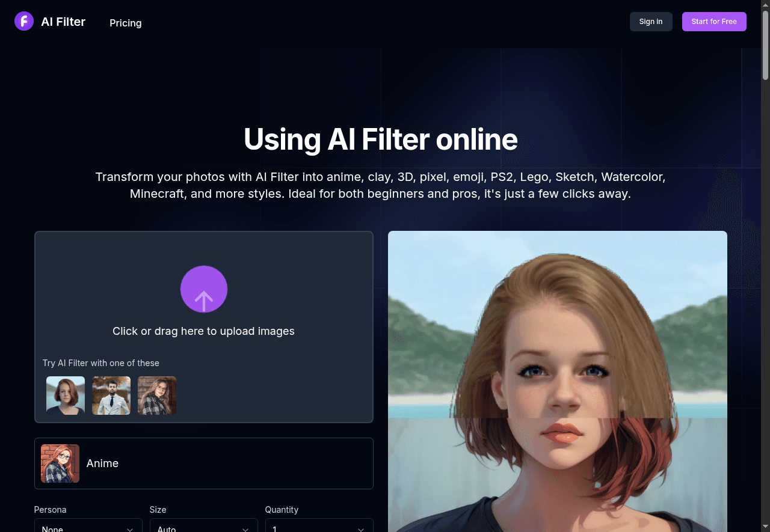Open the Persona dropdown
The image size is (770, 532).
pyautogui.click(x=88, y=528)
